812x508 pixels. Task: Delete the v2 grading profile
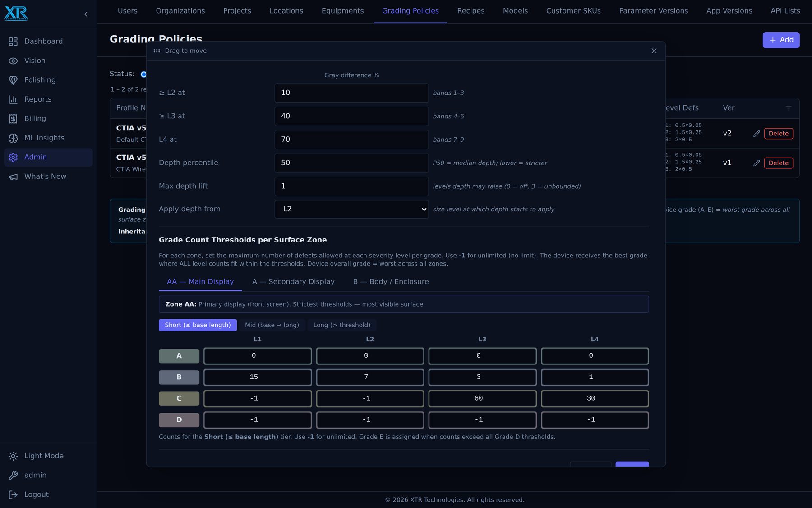pyautogui.click(x=779, y=134)
